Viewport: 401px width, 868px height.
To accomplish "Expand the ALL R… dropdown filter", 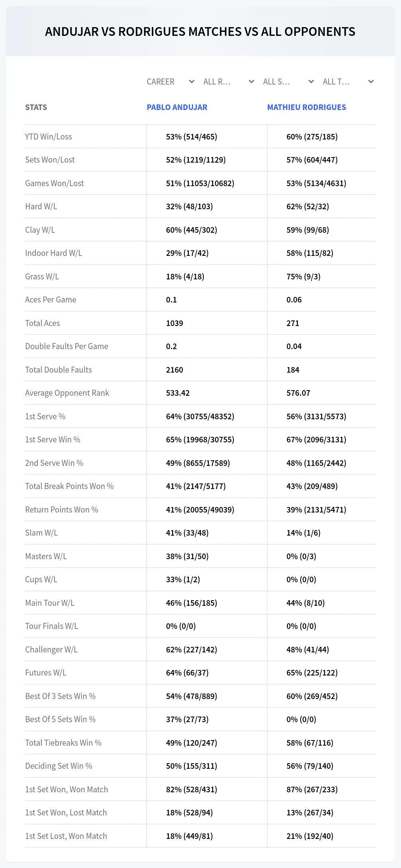I will coord(229,82).
